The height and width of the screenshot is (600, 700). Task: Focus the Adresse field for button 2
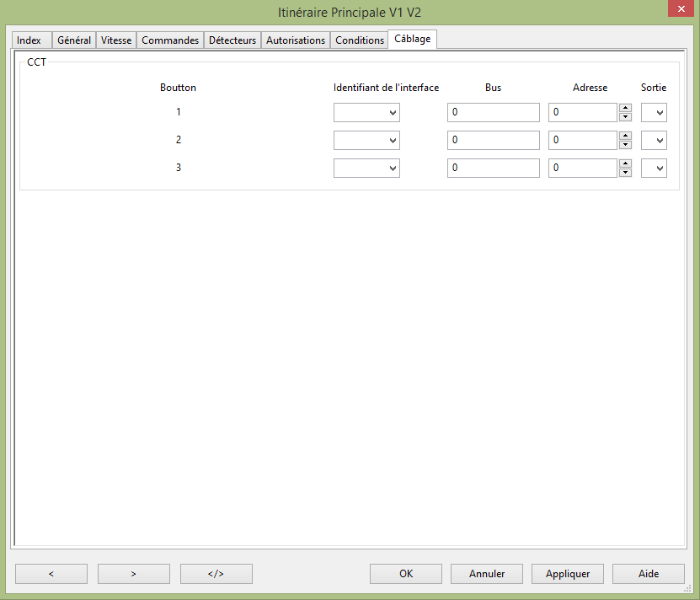582,141
